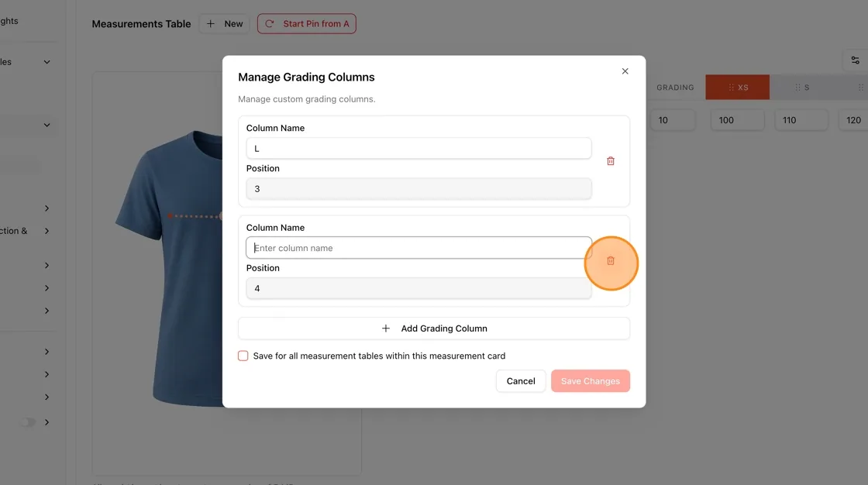
Task: Click the measurement cell showing 110
Action: tap(801, 120)
